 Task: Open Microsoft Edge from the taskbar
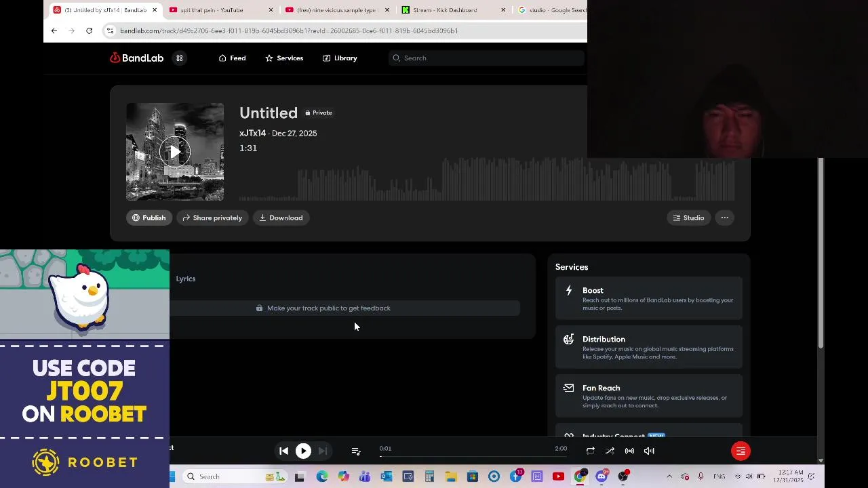pyautogui.click(x=322, y=477)
